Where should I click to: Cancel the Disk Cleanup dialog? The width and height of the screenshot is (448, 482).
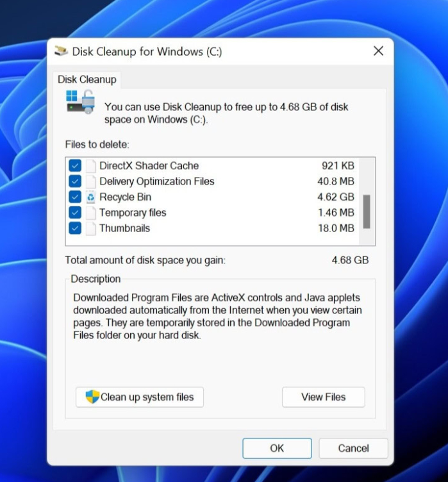click(x=353, y=448)
